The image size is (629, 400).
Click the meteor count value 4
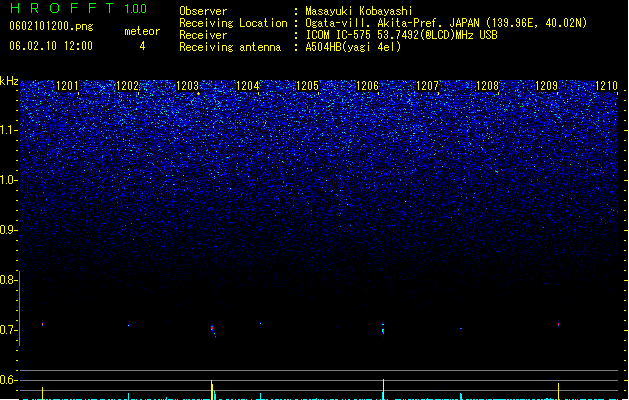(142, 46)
